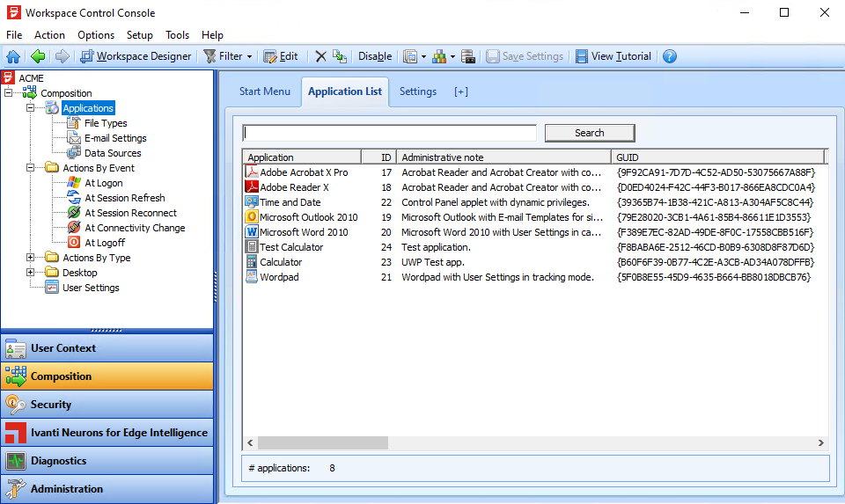Select At Connectivity Change tree item
Image resolution: width=845 pixels, height=504 pixels.
[135, 229]
